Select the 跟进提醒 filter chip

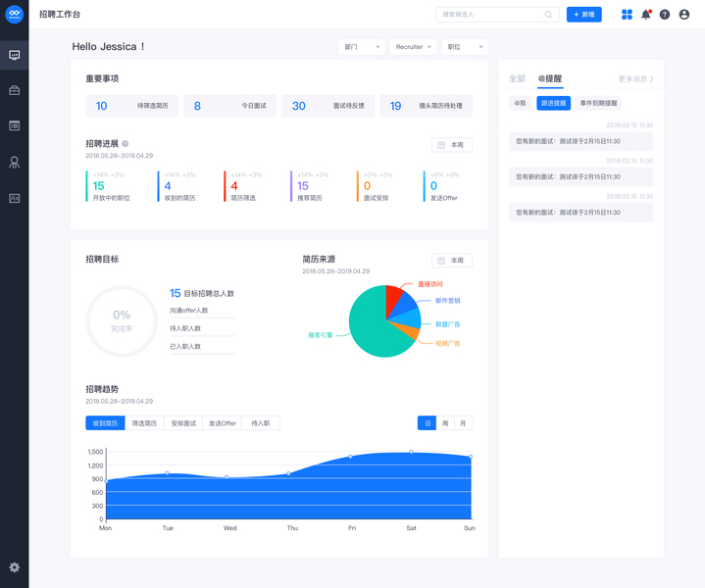(x=553, y=103)
